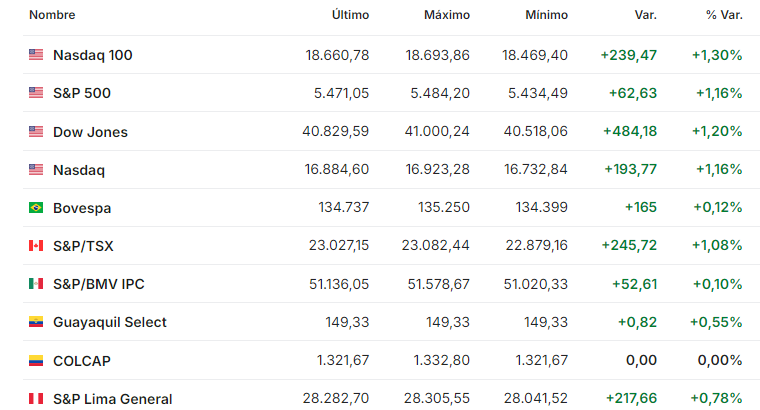Sort table by % Var. column header

[x=724, y=15]
